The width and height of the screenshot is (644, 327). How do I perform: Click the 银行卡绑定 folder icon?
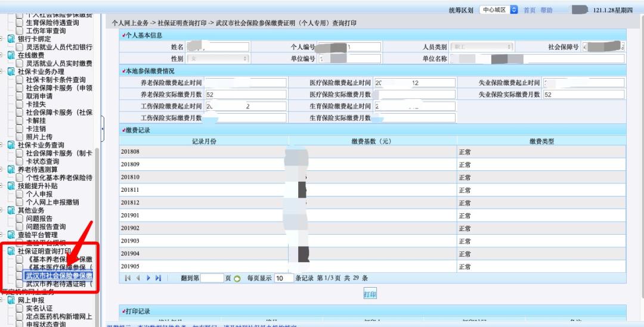click(11, 39)
